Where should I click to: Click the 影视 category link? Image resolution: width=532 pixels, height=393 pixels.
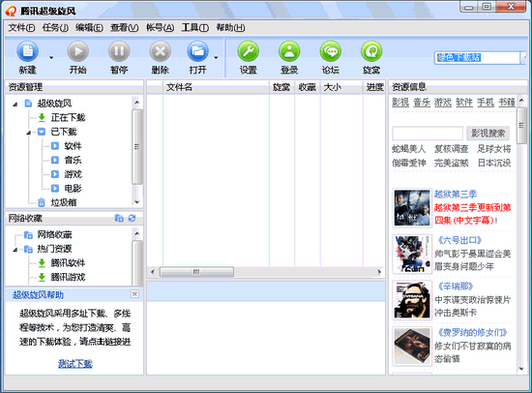pos(400,102)
